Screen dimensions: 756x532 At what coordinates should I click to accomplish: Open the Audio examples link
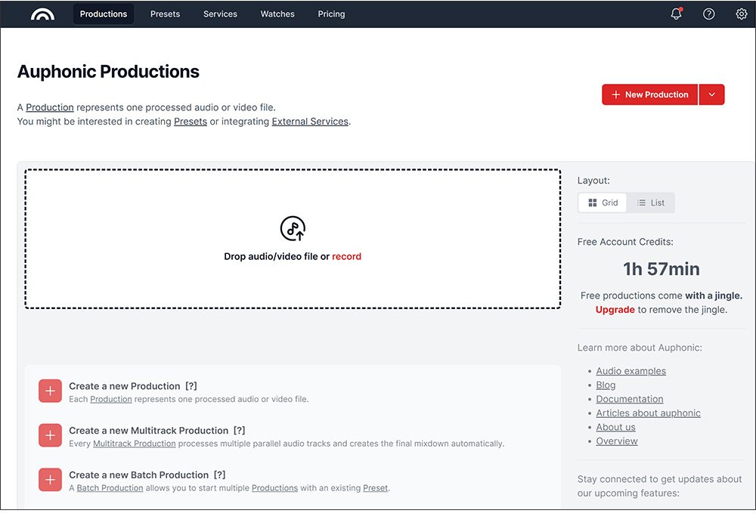click(x=631, y=371)
